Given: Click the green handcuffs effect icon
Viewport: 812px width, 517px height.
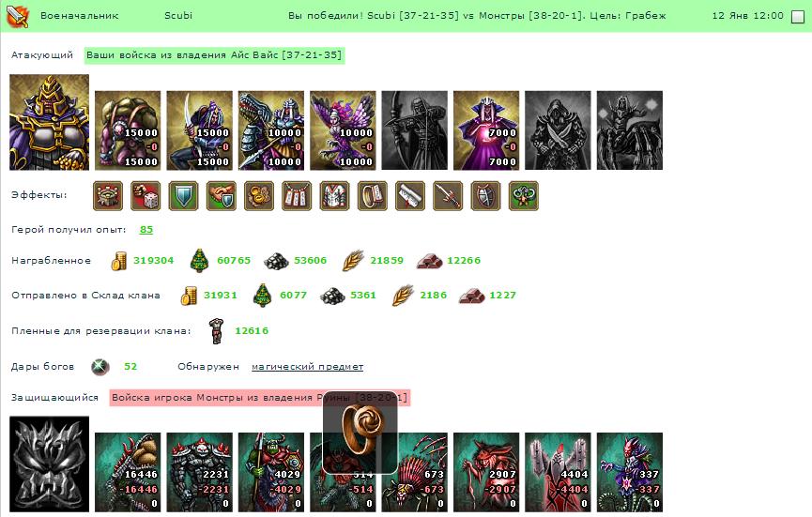Looking at the screenshot, I should coord(524,196).
